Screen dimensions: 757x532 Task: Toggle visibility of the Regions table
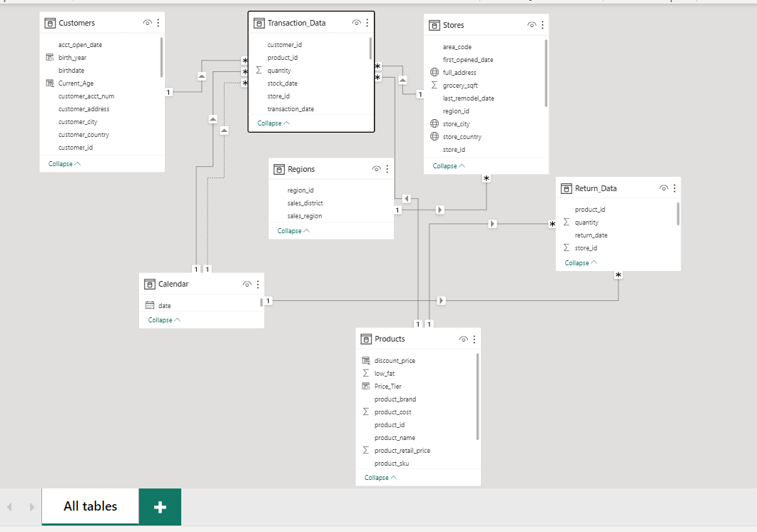click(376, 168)
